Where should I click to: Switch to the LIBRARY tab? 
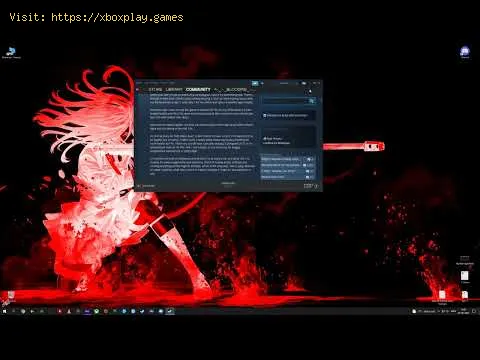point(174,90)
